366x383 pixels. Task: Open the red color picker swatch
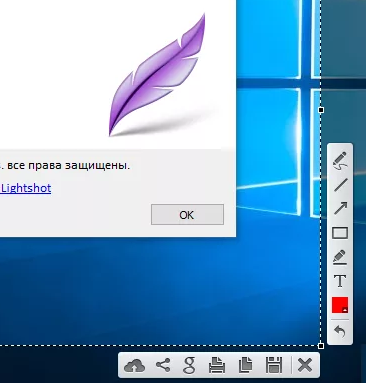(x=340, y=305)
